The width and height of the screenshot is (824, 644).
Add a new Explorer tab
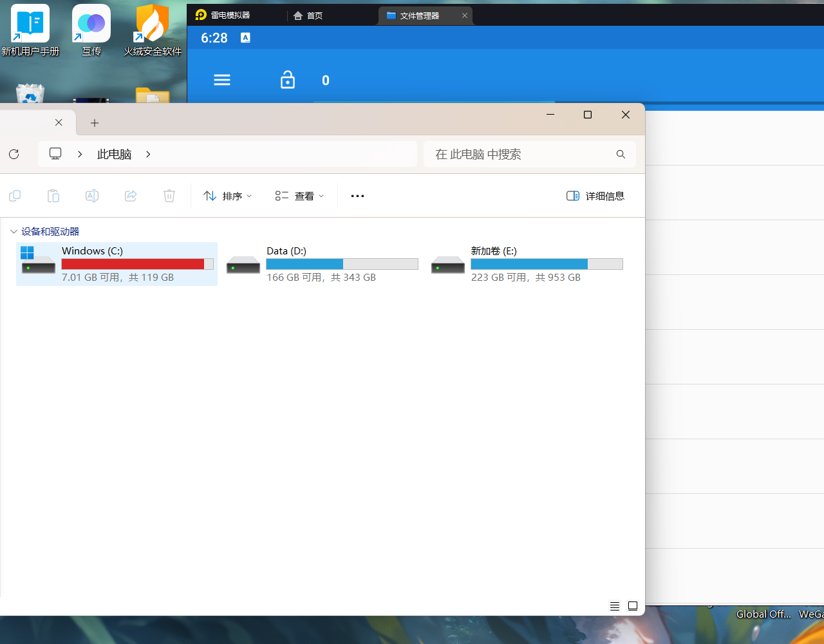(95, 122)
